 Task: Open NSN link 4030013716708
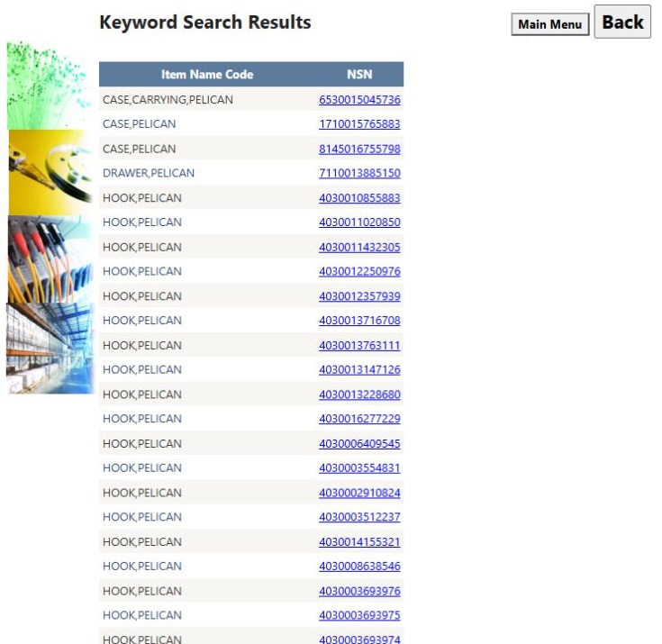point(359,321)
